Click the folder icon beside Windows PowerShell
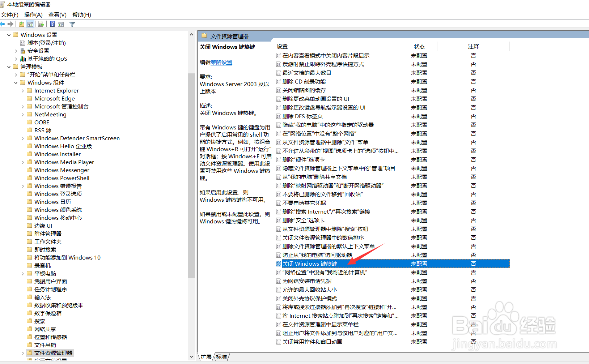589x364 pixels. tap(30, 178)
